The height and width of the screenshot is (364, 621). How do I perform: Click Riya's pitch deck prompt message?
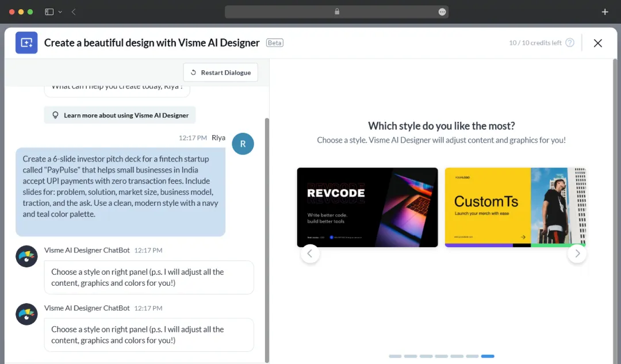coord(120,192)
